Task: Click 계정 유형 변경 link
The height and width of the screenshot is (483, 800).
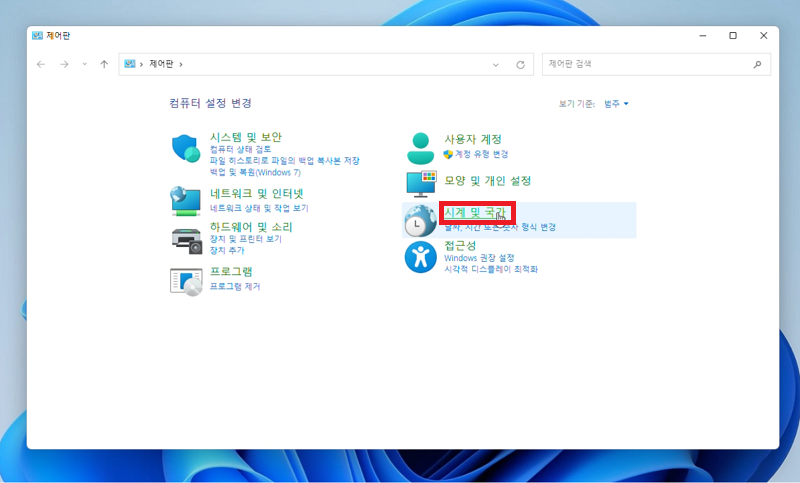Action: coord(481,154)
